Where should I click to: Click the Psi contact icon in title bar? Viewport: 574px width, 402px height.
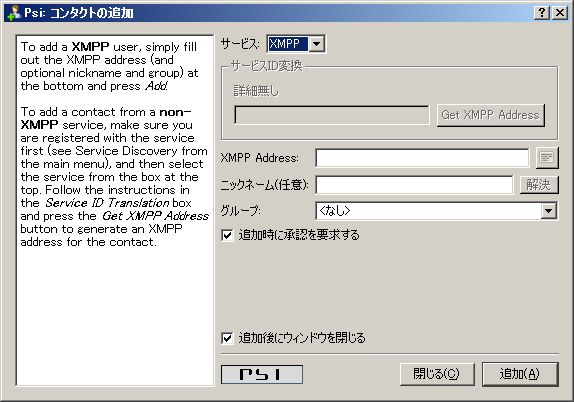pos(14,13)
